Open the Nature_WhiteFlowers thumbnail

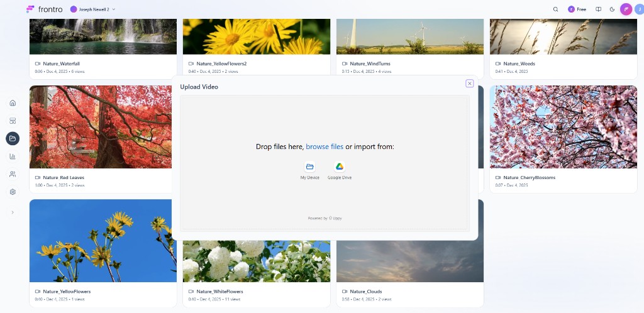pyautogui.click(x=257, y=261)
